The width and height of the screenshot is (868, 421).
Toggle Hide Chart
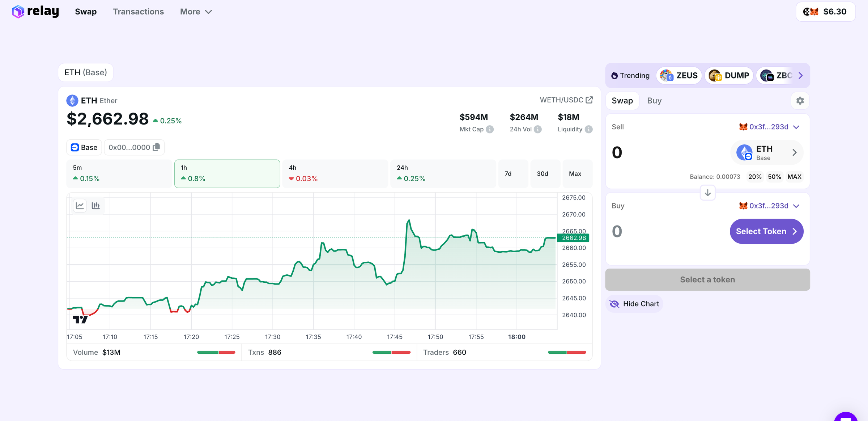pos(634,304)
